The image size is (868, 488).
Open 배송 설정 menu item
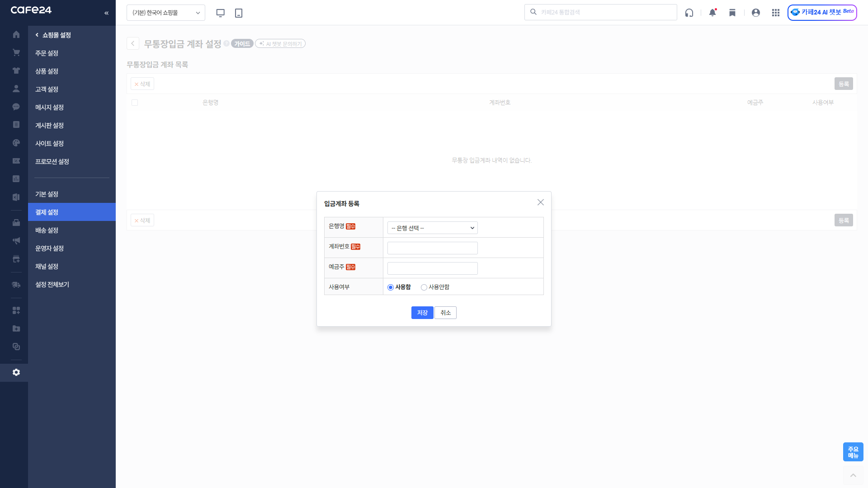pos(47,230)
